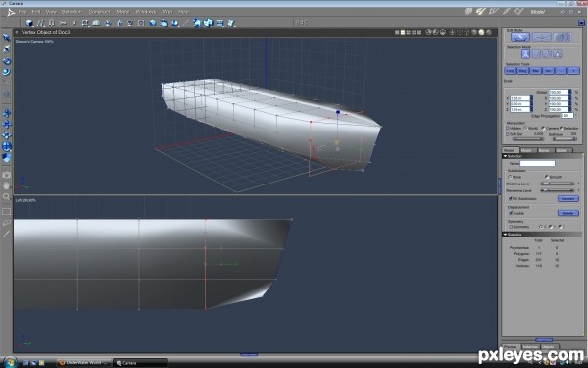Open the File menu
This screenshot has width=588, height=368.
pos(23,12)
